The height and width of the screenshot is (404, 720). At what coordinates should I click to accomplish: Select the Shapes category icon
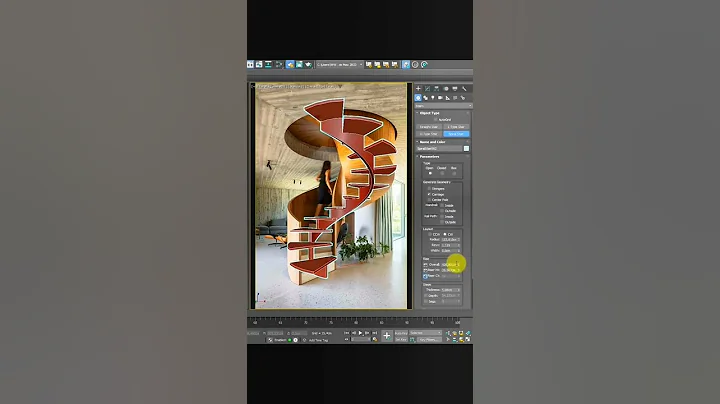(426, 98)
